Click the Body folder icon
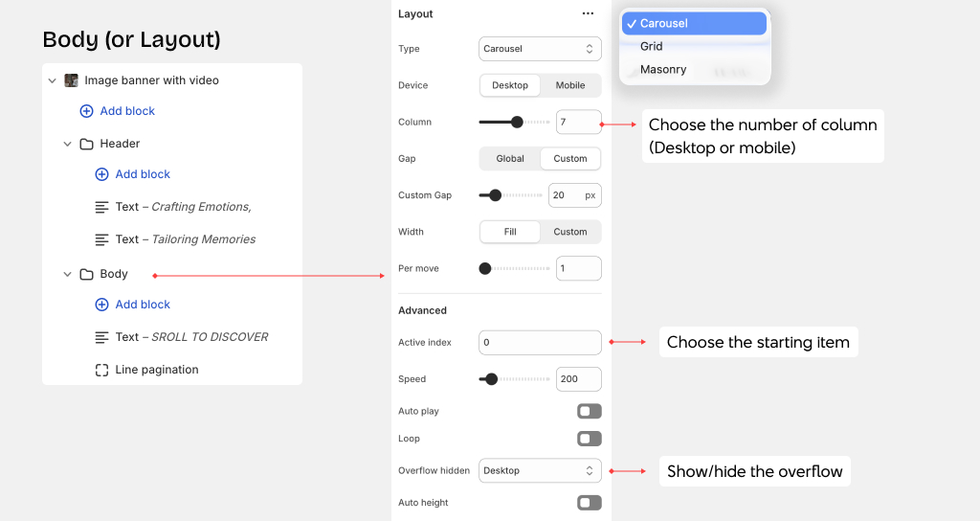This screenshot has height=521, width=980. tap(86, 274)
